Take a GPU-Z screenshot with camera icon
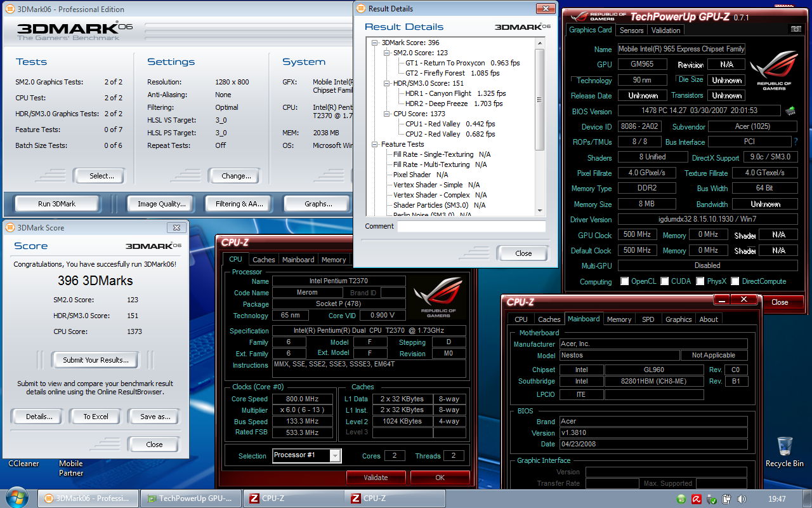This screenshot has height=508, width=812. (795, 29)
